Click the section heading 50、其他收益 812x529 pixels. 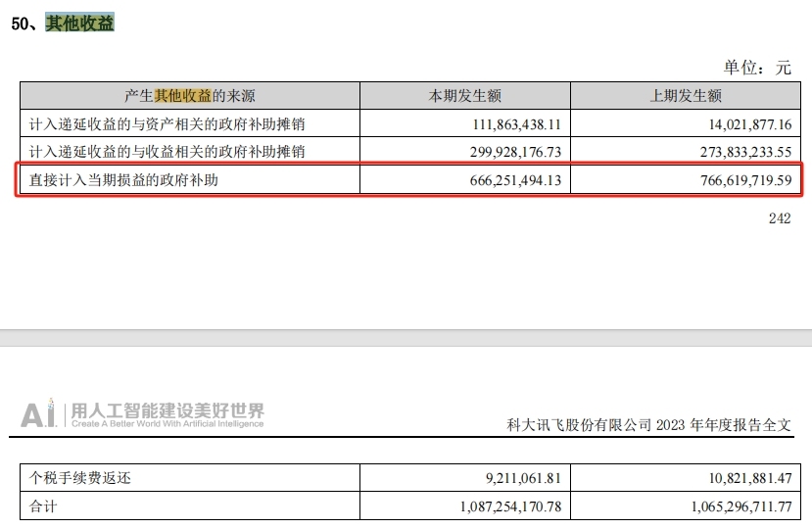coord(63,24)
